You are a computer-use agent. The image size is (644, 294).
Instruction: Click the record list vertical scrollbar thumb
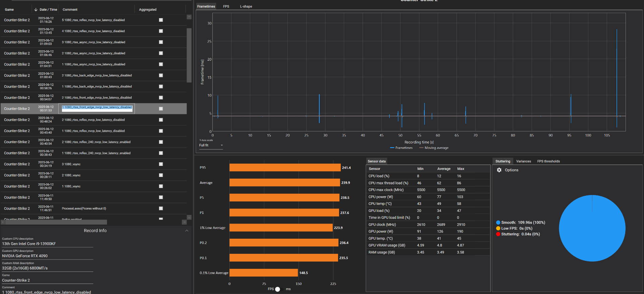click(x=189, y=55)
